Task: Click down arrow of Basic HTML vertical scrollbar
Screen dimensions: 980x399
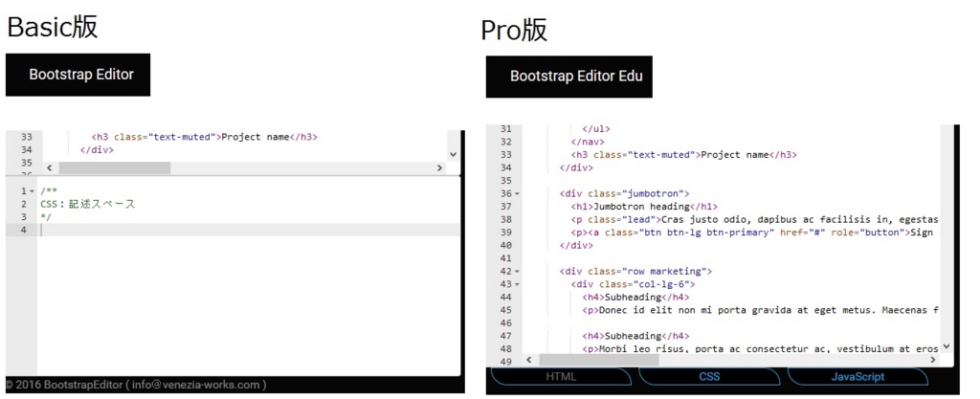Action: tap(453, 154)
